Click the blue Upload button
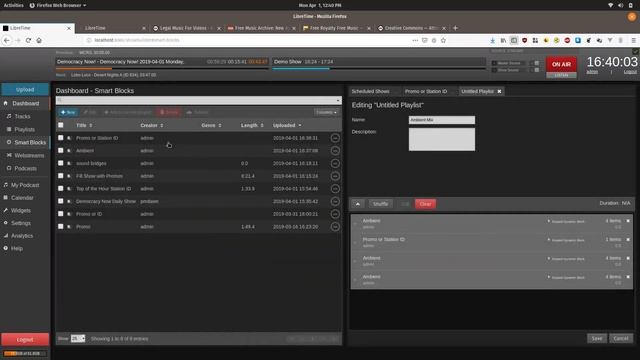 (25, 89)
